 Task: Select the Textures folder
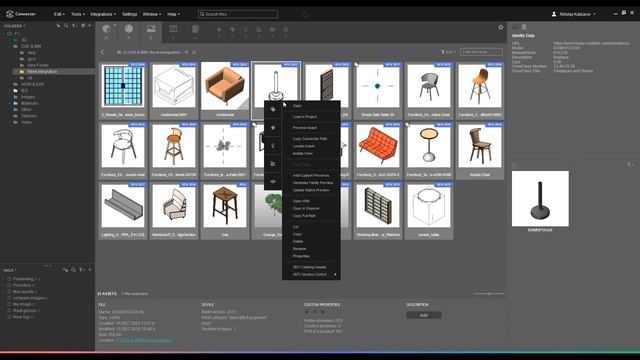pyautogui.click(x=29, y=116)
